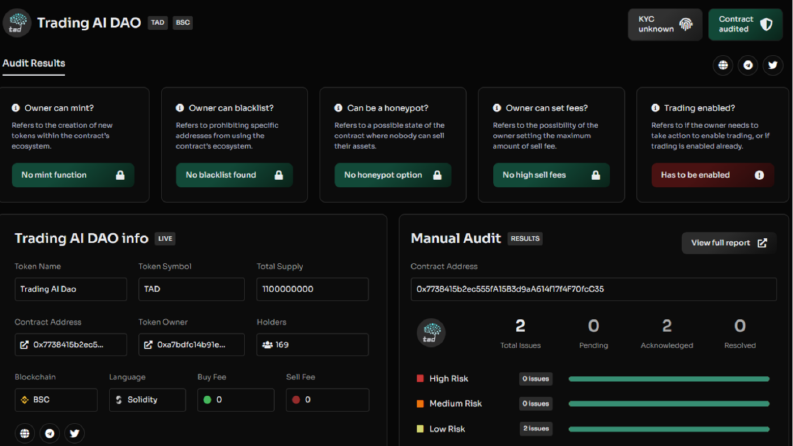Screen dimensions: 793x446
Task: Click the RESULTS badge beside Manual Audit
Action: click(525, 239)
